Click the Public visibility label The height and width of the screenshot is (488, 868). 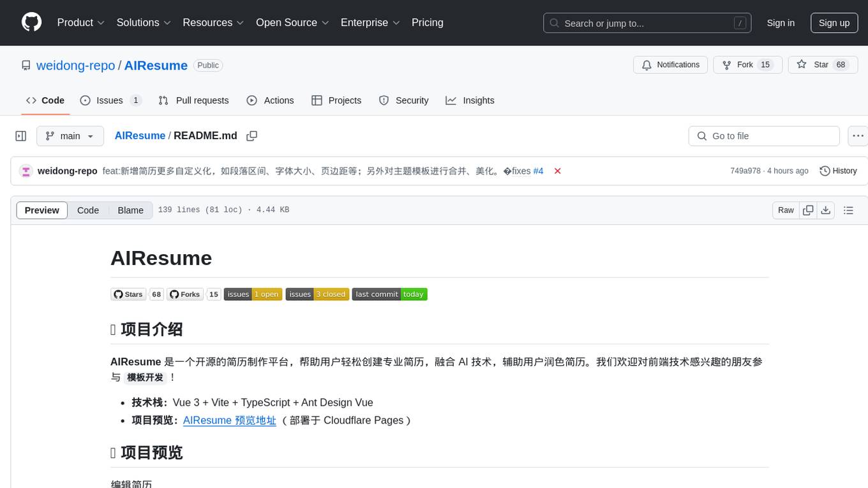click(x=208, y=65)
